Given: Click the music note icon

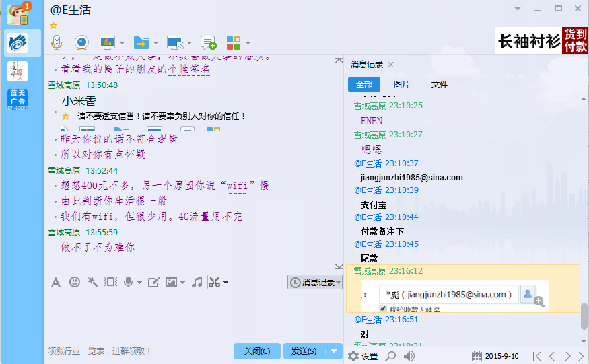Looking at the screenshot, I should click(197, 282).
